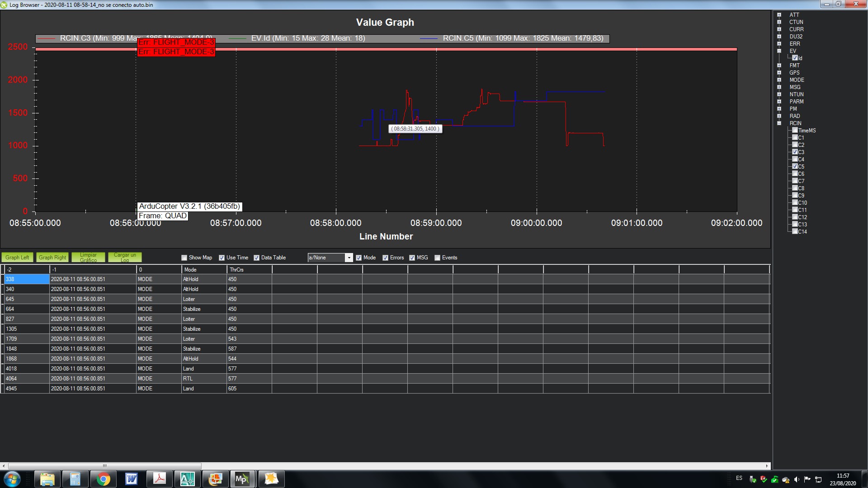
Task: Open AutoCAD taskbar icon
Action: point(187,479)
